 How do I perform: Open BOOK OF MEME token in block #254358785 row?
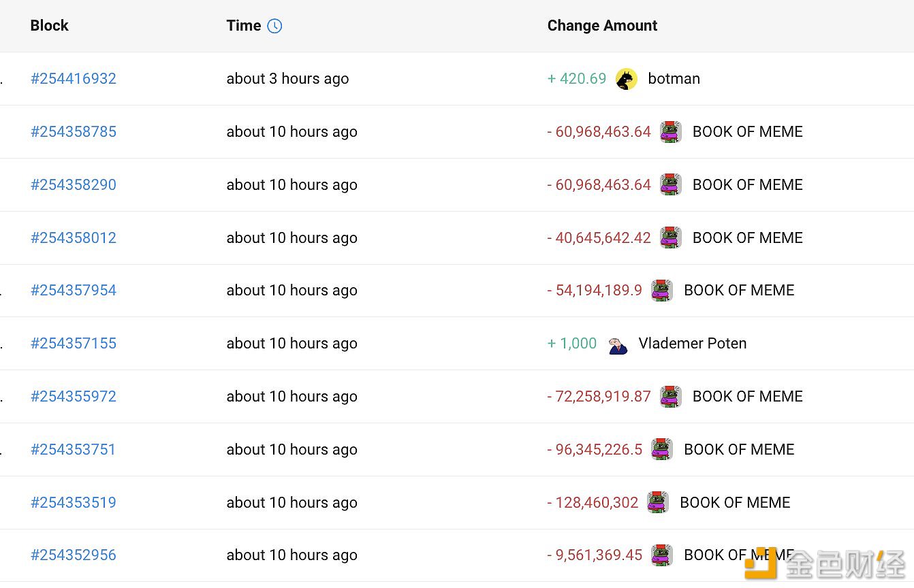pos(748,132)
